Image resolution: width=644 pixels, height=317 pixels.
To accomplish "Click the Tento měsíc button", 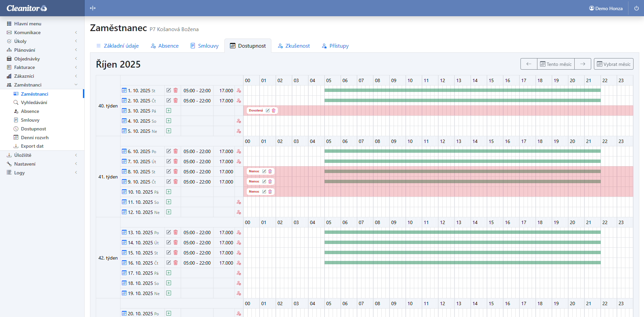I will (x=556, y=64).
